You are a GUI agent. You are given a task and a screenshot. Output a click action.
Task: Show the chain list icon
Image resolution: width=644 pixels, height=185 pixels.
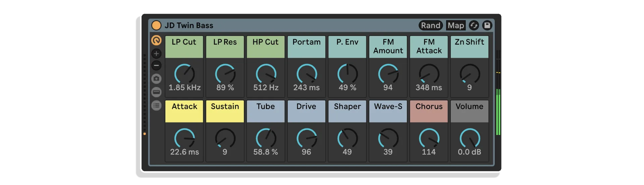pyautogui.click(x=156, y=105)
